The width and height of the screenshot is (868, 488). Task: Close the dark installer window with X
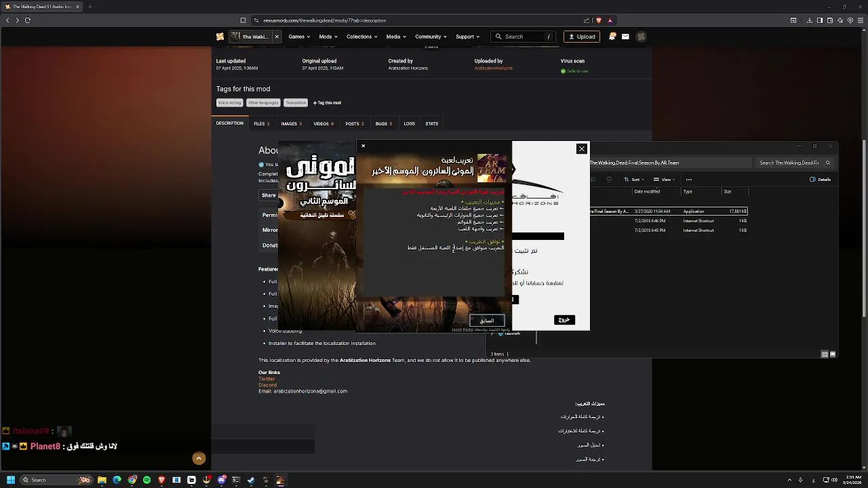(363, 146)
